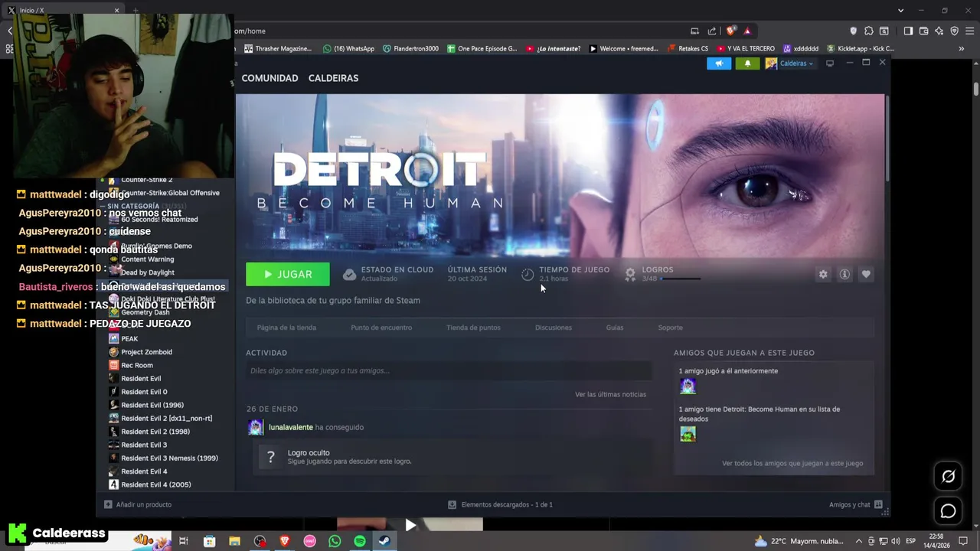This screenshot has width=980, height=551.
Task: Click the Tiempo de juego clock icon
Action: (528, 274)
